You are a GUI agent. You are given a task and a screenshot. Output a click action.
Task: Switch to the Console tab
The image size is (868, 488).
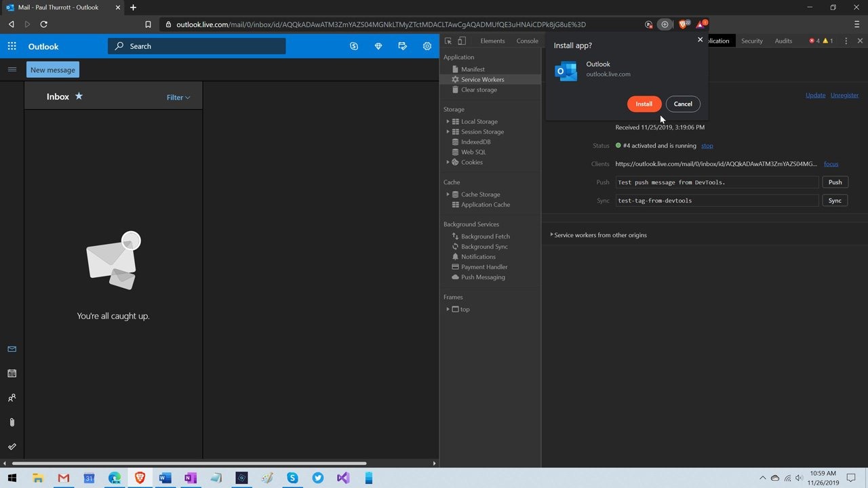pos(527,41)
